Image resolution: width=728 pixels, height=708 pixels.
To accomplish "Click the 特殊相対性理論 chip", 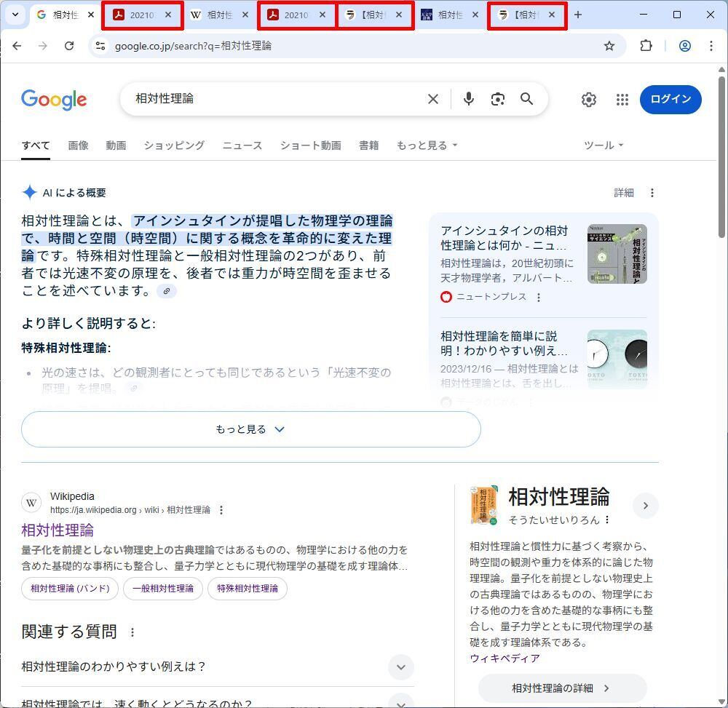I will tap(248, 589).
